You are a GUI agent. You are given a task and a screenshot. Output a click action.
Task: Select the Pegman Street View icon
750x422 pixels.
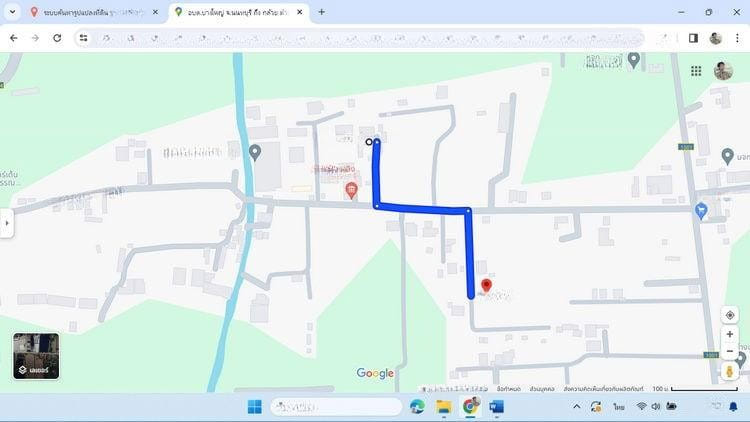coord(730,372)
